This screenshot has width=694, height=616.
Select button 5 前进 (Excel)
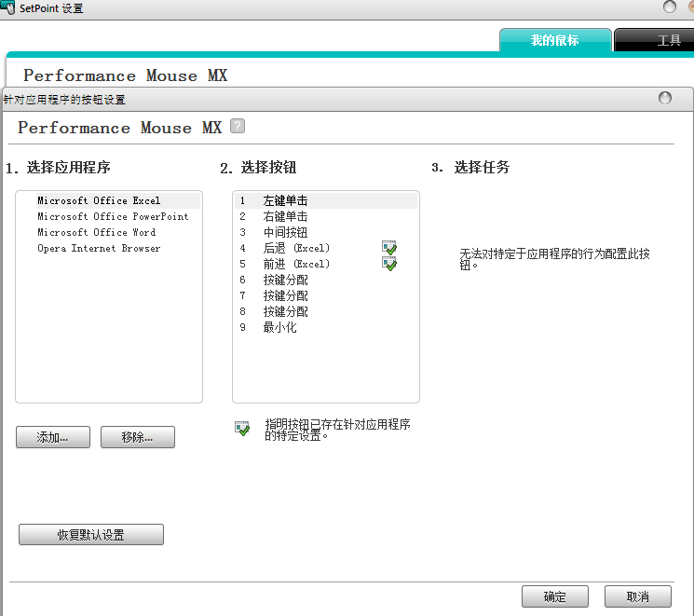[x=326, y=265]
